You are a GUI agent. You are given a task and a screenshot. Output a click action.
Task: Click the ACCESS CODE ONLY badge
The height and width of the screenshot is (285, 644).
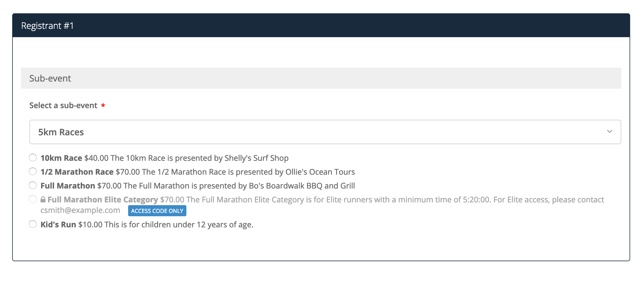tap(157, 211)
